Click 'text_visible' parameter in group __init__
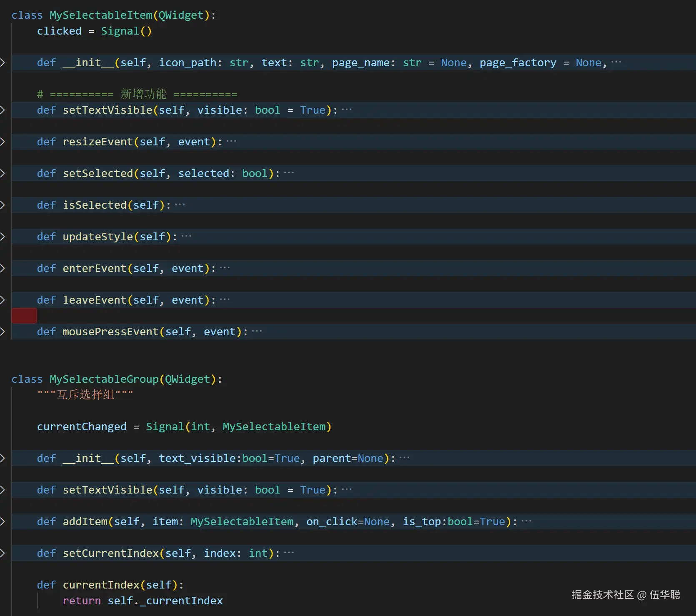This screenshot has height=616, width=696. click(198, 458)
